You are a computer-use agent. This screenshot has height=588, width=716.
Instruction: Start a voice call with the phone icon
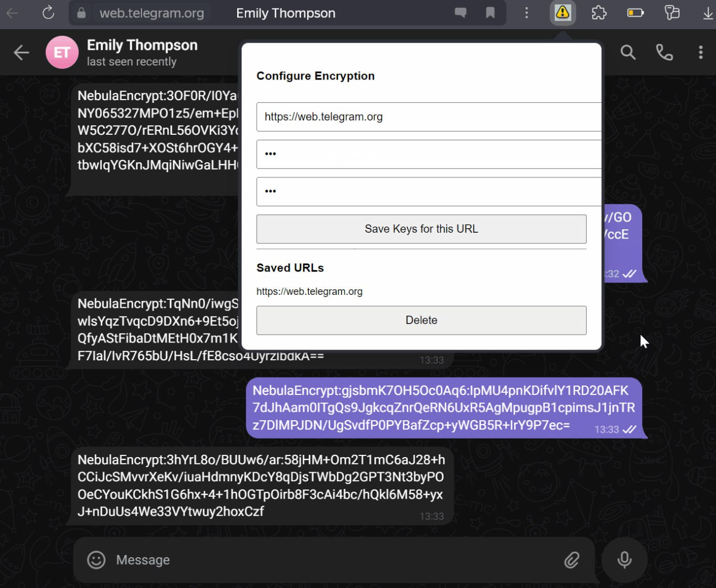(664, 53)
